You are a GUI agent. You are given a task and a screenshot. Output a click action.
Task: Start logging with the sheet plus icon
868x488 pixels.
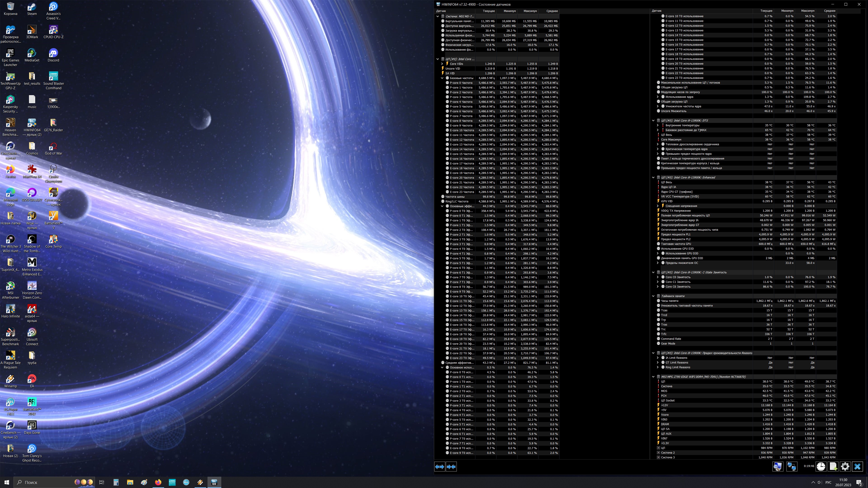[x=833, y=467]
